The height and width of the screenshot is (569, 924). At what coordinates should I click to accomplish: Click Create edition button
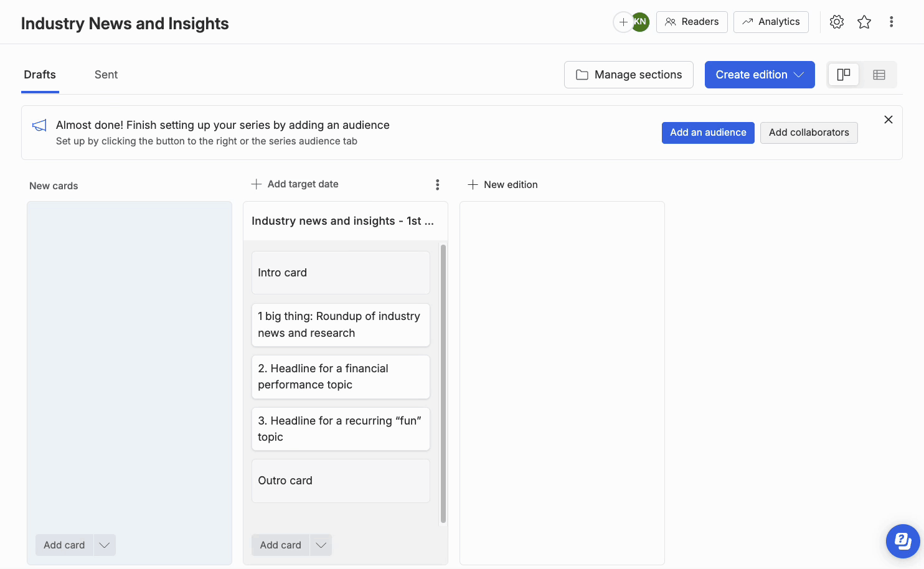click(x=760, y=75)
